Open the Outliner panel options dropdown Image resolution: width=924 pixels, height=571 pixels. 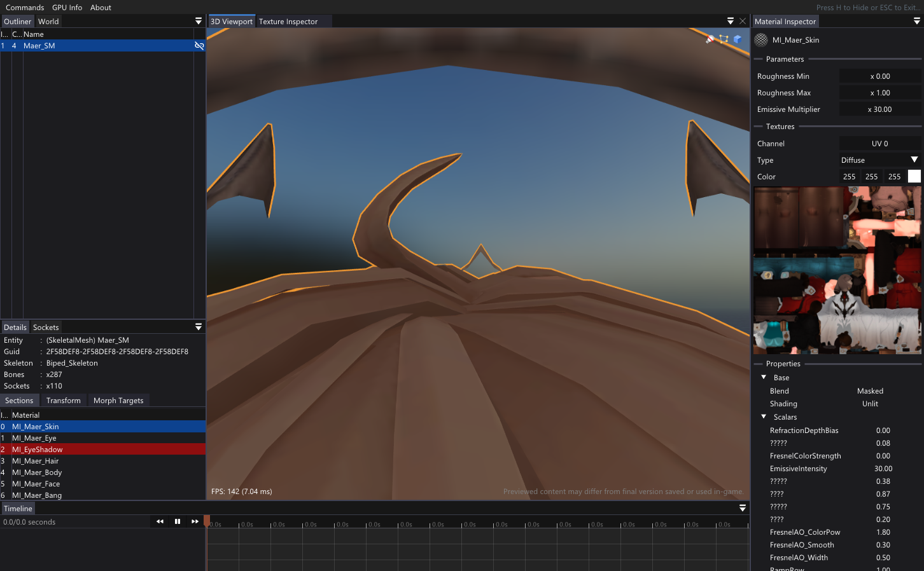(x=199, y=21)
